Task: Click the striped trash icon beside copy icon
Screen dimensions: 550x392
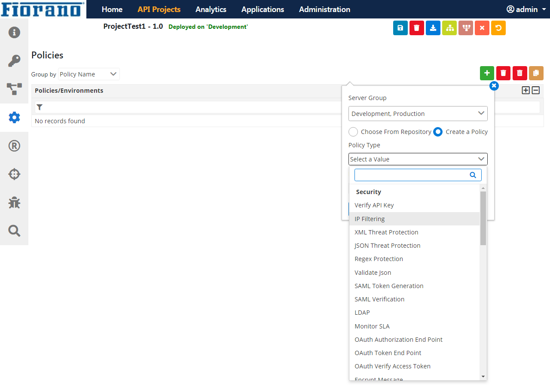Action: [520, 73]
